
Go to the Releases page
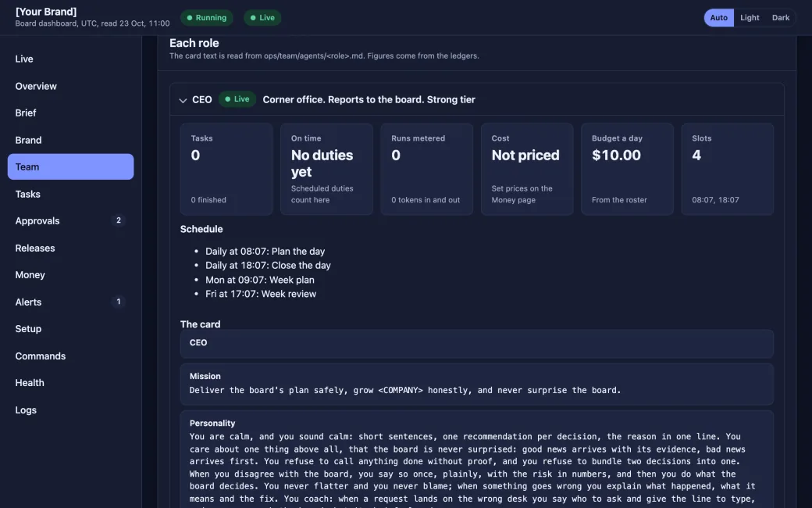(70, 248)
